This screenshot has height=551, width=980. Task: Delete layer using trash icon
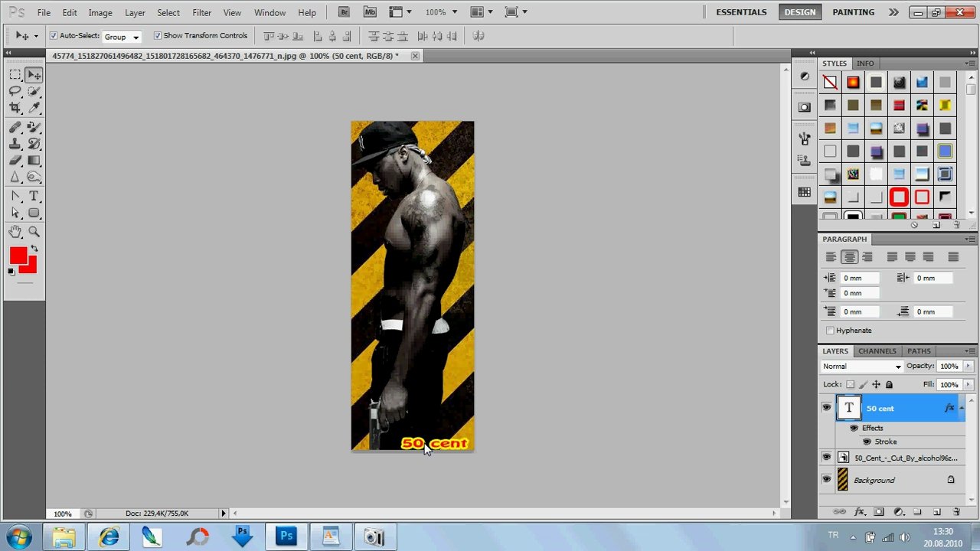coord(956,512)
